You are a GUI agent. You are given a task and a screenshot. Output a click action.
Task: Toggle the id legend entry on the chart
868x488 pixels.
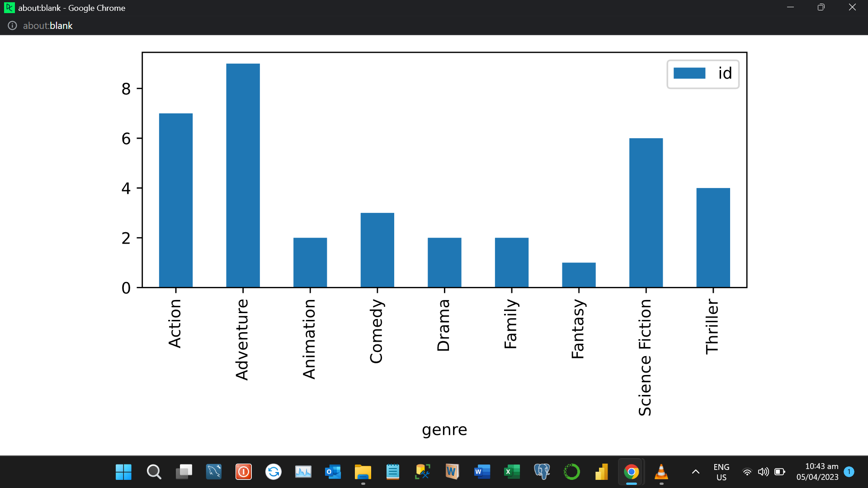point(703,74)
